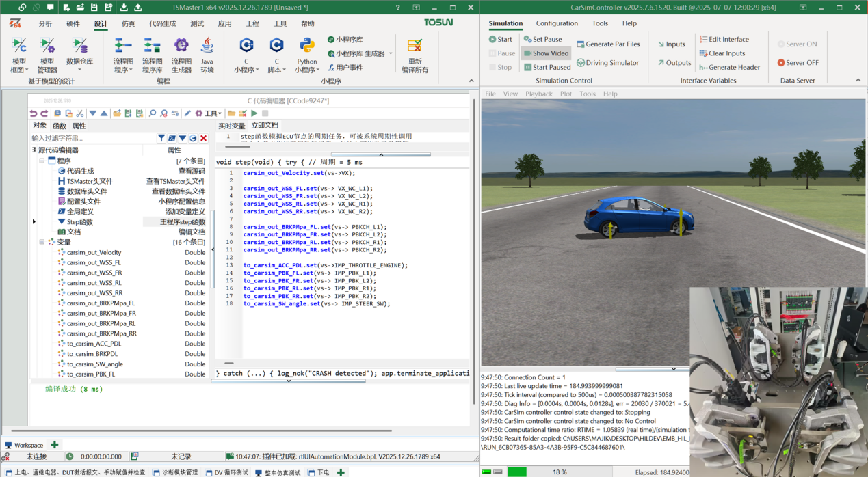
Task: Add a new workspace with green plus
Action: click(55, 445)
